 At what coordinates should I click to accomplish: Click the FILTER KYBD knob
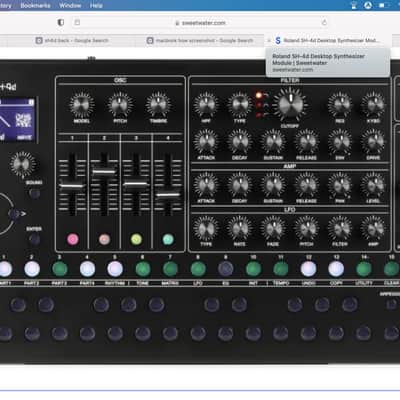coord(373,104)
